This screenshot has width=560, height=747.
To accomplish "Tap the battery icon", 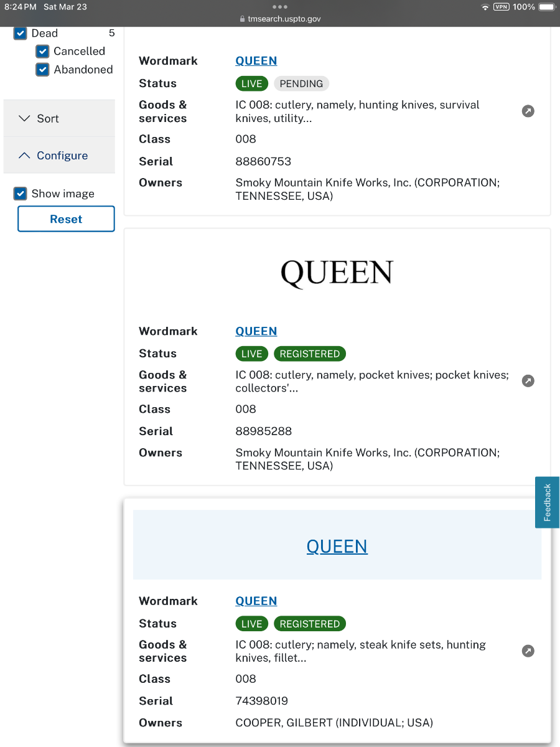I will pos(547,7).
